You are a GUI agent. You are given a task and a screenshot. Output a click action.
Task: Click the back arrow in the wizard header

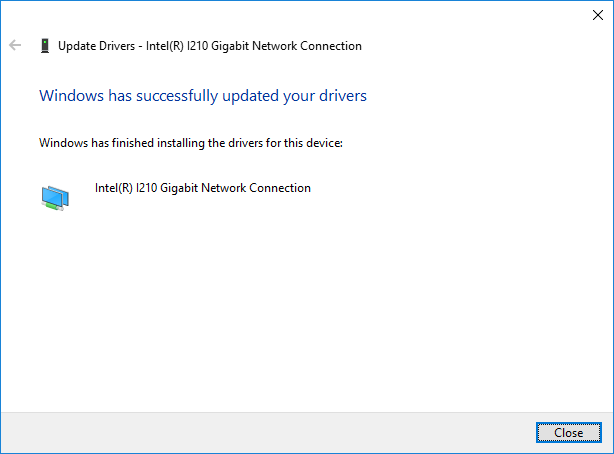pyautogui.click(x=14, y=45)
